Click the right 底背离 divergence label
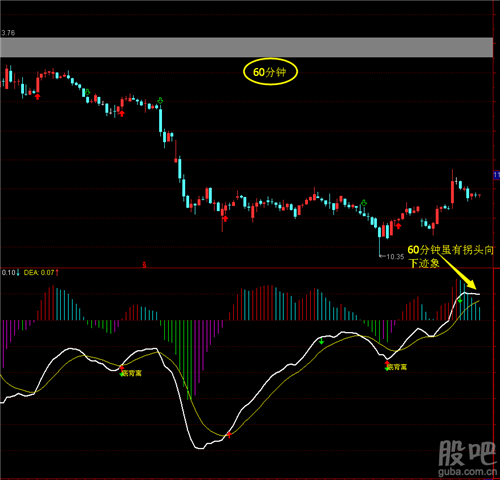Viewport: 500px width, 480px height. (x=397, y=367)
